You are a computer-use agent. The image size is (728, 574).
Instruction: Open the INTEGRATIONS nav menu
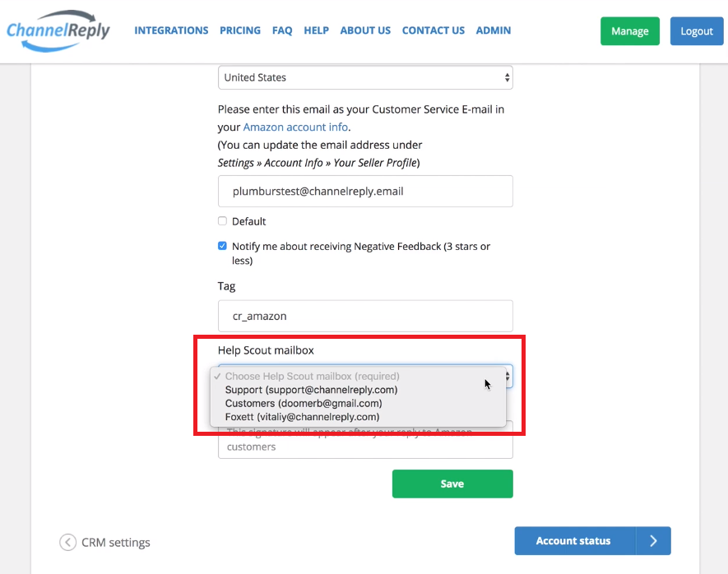(171, 30)
